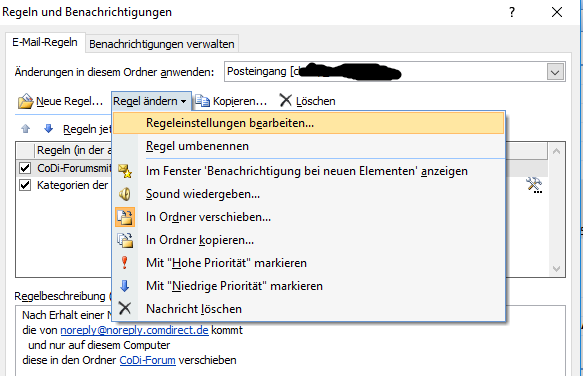This screenshot has height=376, width=583.
Task: Click the Löschen button label
Action: 316,101
